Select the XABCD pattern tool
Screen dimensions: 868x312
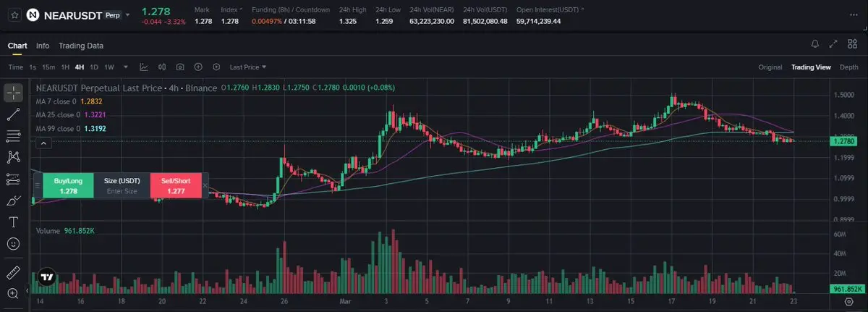[x=14, y=157]
